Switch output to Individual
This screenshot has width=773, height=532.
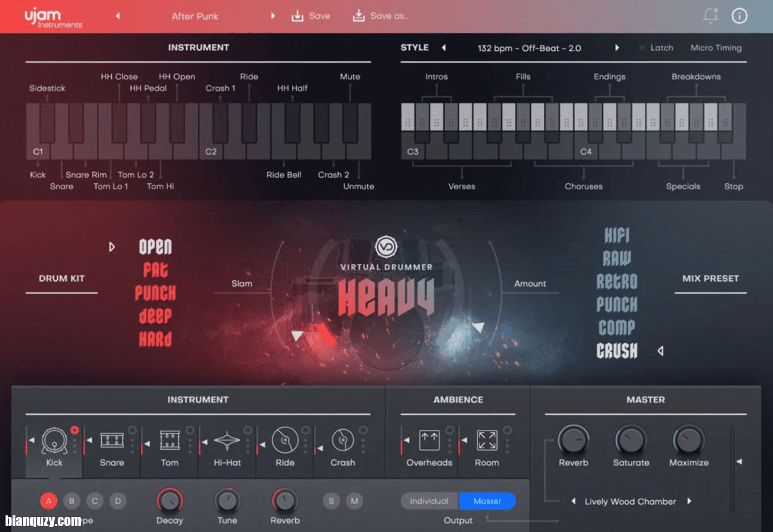pyautogui.click(x=429, y=501)
